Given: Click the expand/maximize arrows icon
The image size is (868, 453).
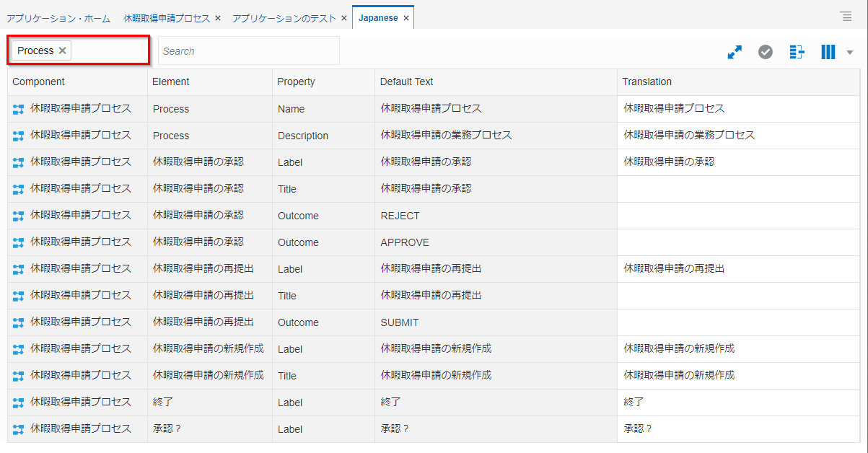Looking at the screenshot, I should point(735,52).
